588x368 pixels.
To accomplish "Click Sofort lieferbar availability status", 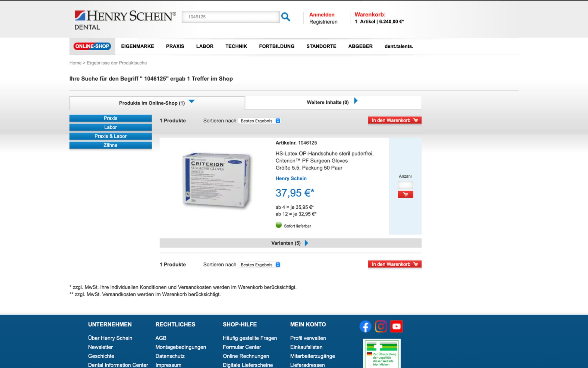I will [293, 226].
